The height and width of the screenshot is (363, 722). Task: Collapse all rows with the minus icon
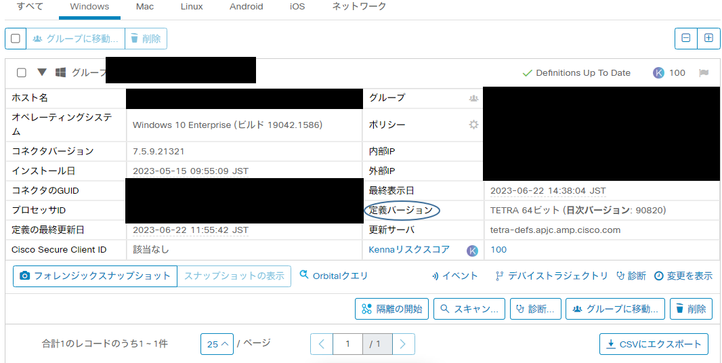click(x=686, y=39)
